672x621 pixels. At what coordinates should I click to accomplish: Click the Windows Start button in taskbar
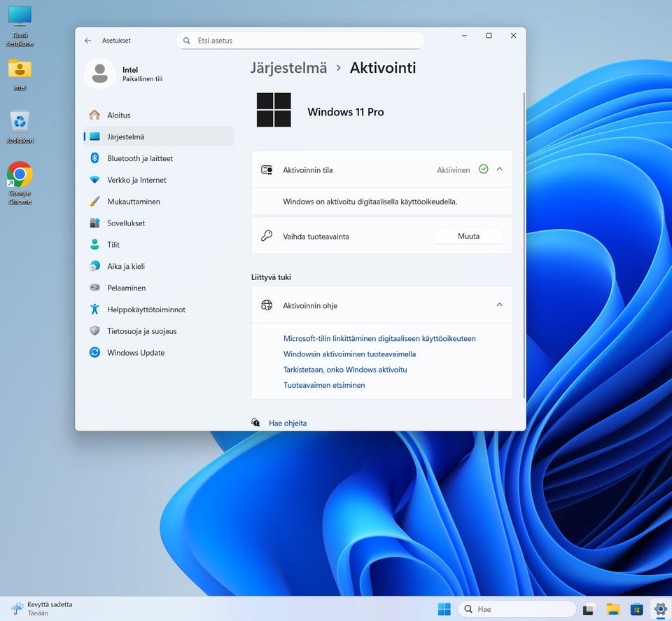(444, 609)
